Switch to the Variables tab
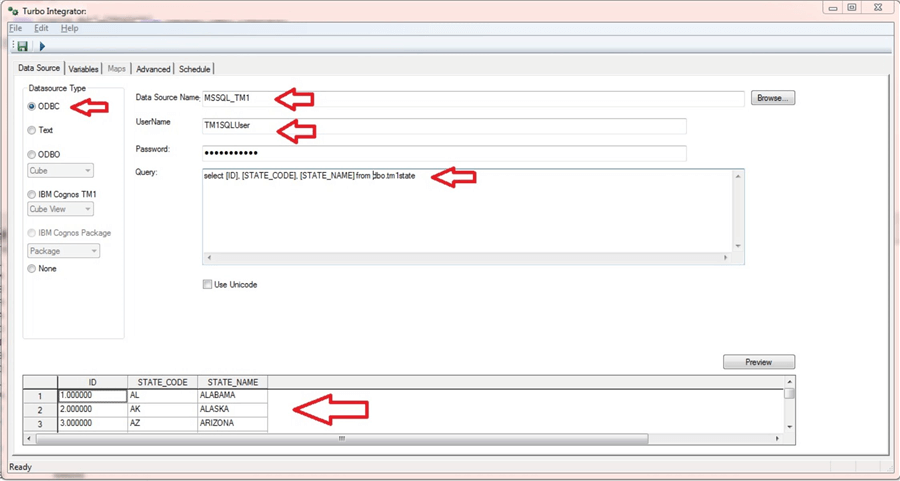 [x=83, y=69]
